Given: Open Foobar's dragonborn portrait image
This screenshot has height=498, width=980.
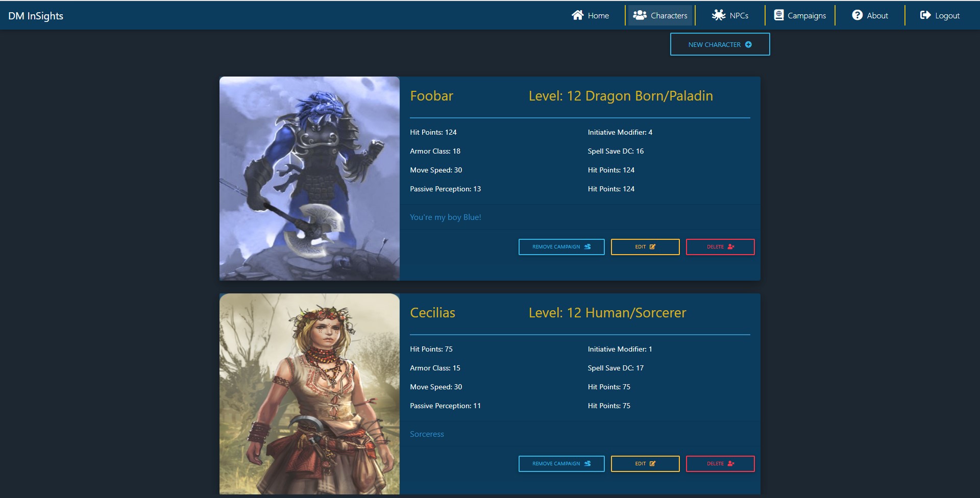Looking at the screenshot, I should point(309,179).
